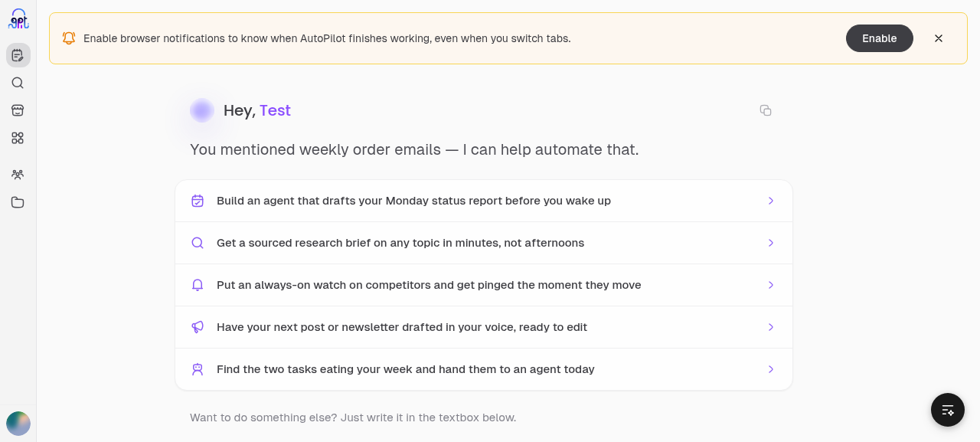Click the AutoPilot logo at top left
Image resolution: width=980 pixels, height=442 pixels.
pyautogui.click(x=18, y=18)
